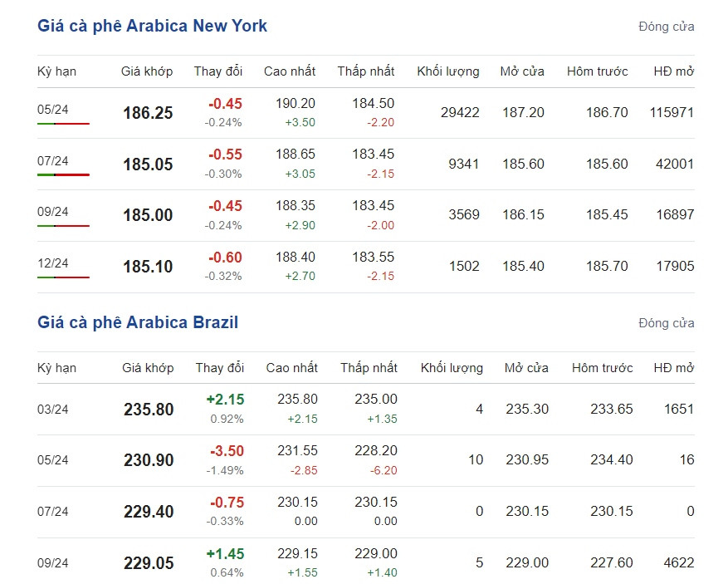Select the 09/24 Brazil contract term
This screenshot has width=728, height=584.
[52, 563]
